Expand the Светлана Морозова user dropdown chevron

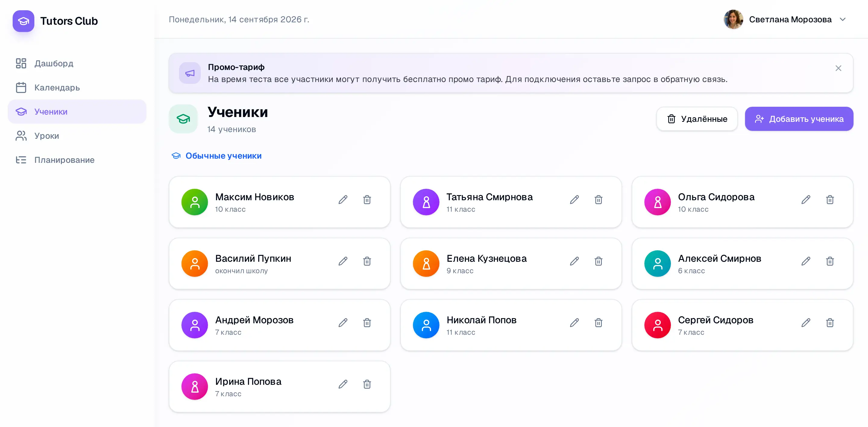tap(842, 20)
